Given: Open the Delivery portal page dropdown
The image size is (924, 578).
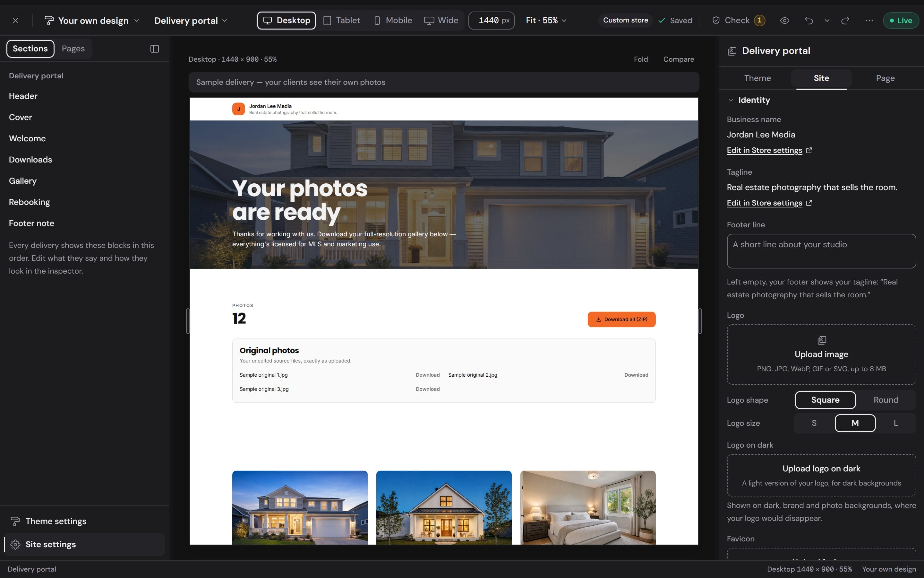Looking at the screenshot, I should pos(191,21).
